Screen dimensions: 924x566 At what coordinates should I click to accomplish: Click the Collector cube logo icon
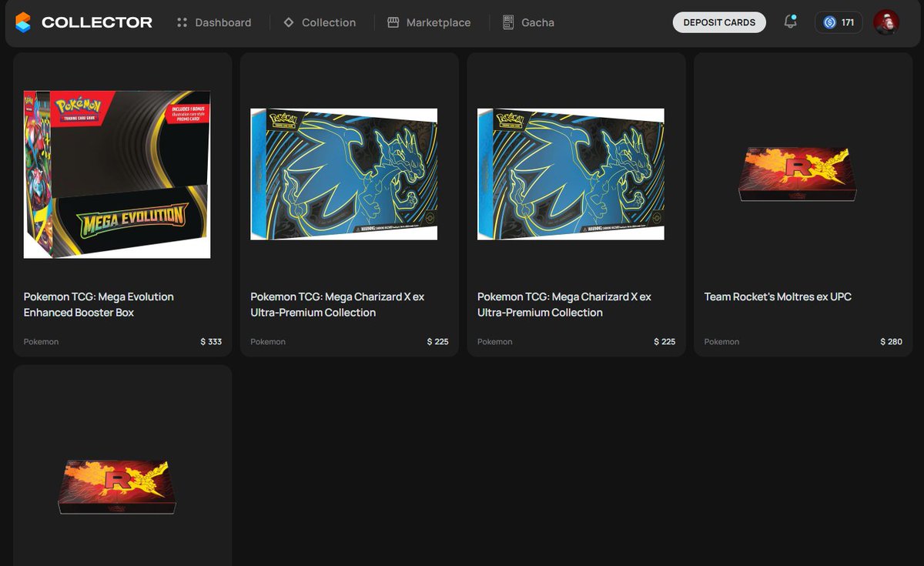24,22
